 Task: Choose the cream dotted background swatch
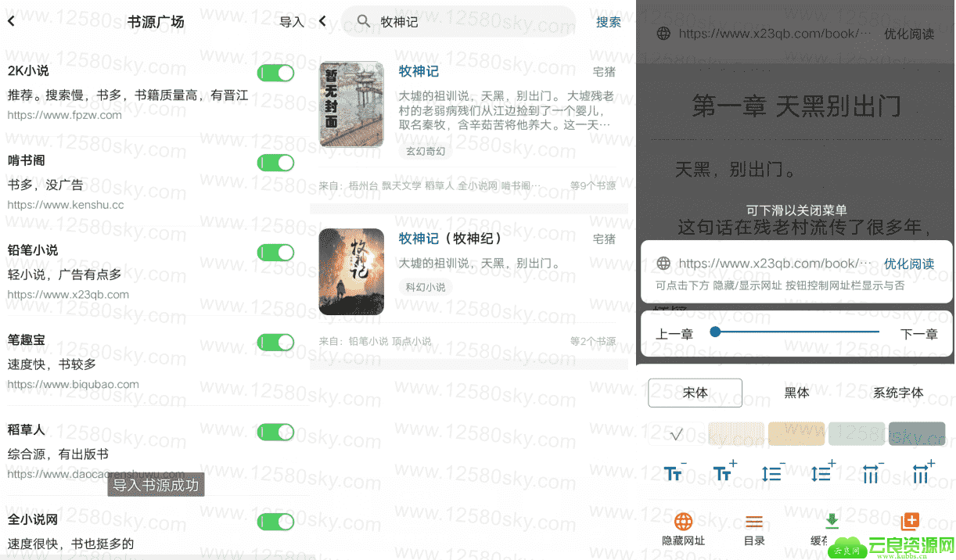[x=736, y=434]
